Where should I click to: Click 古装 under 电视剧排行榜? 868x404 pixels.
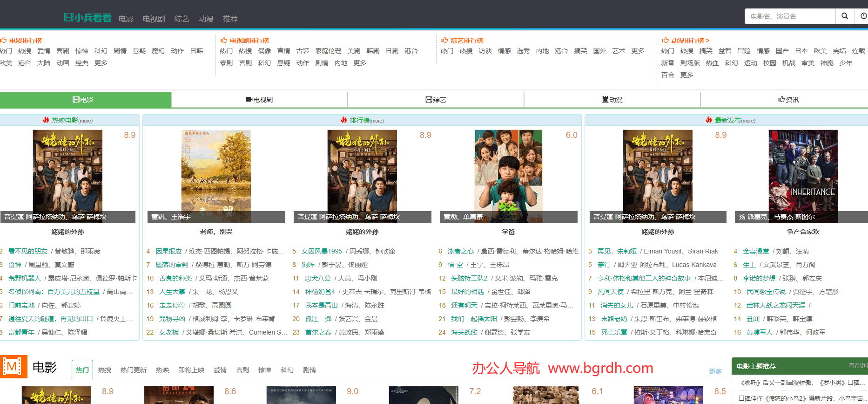[x=303, y=51]
